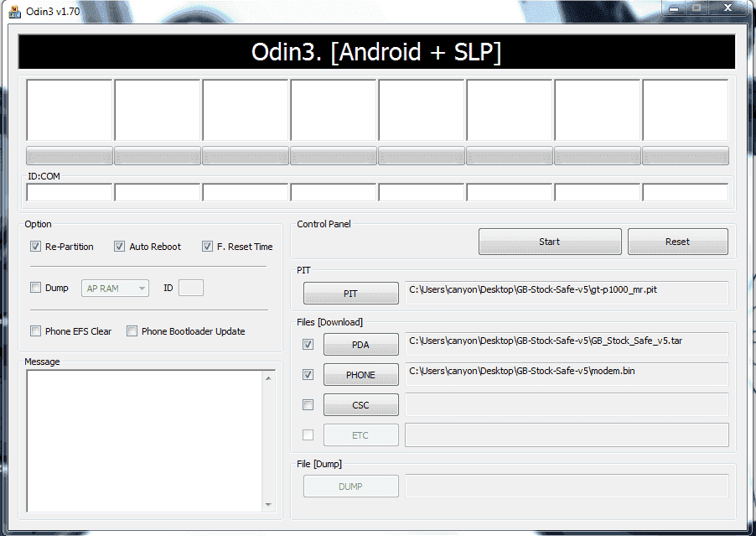Click the PIT file path field
The image size is (756, 536).
[x=567, y=293]
